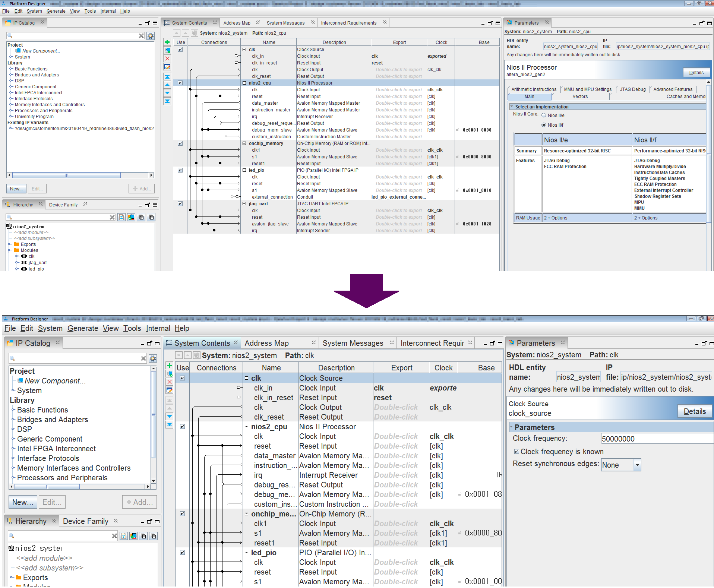Click green plus Add icon in upper window
This screenshot has width=714, height=588.
pyautogui.click(x=167, y=42)
